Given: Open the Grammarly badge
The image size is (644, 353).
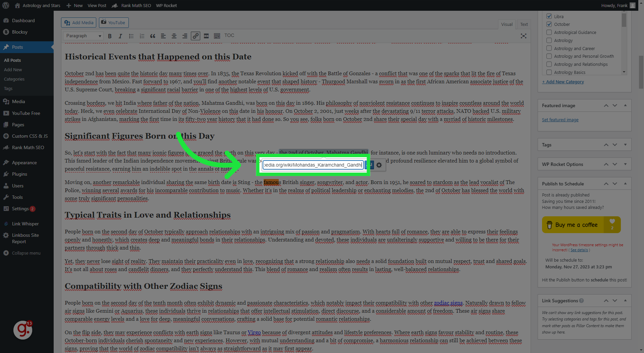Looking at the screenshot, I should (23, 330).
